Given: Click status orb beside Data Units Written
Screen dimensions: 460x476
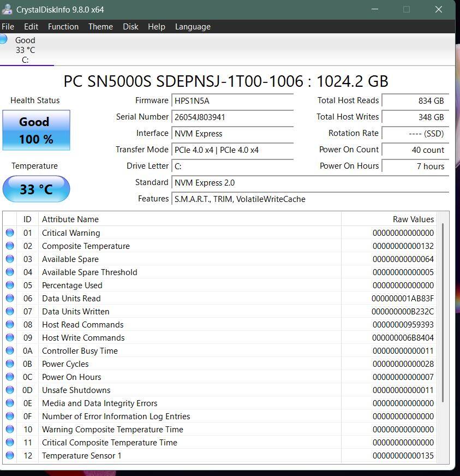Looking at the screenshot, I should click(10, 311).
